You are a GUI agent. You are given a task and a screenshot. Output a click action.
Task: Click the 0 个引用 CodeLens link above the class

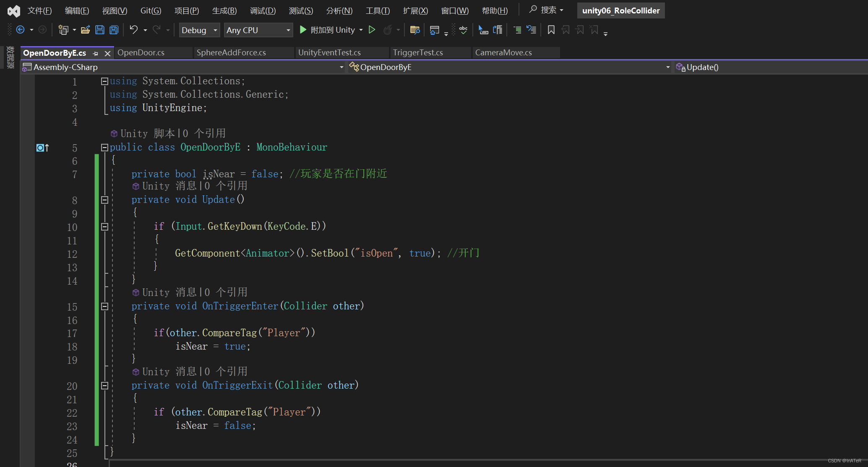click(x=204, y=133)
